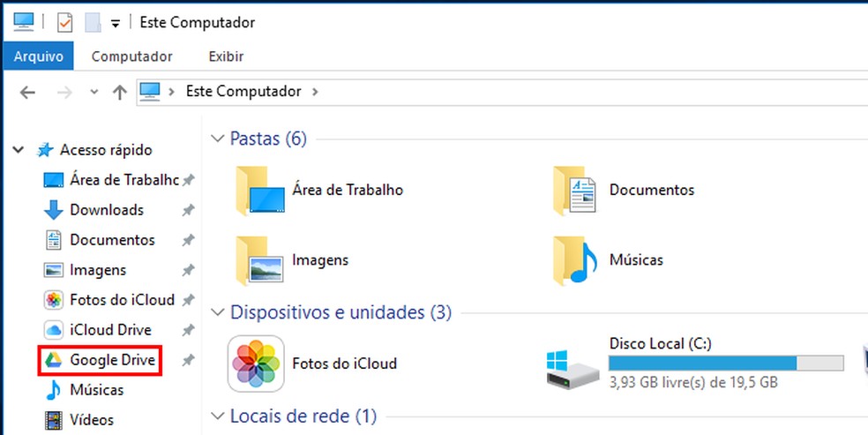Viewport: 868px width, 435px height.
Task: Collapse the Locais de rede (1) group
Action: tap(218, 416)
